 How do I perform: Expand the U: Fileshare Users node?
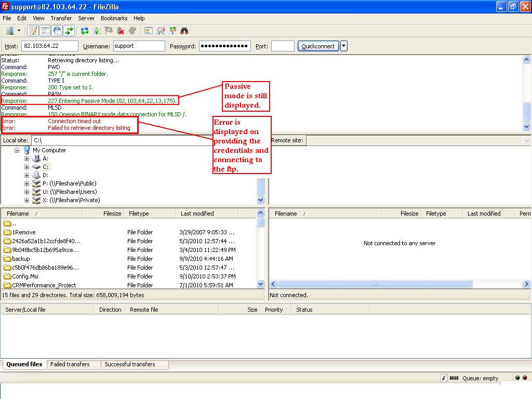coord(26,192)
